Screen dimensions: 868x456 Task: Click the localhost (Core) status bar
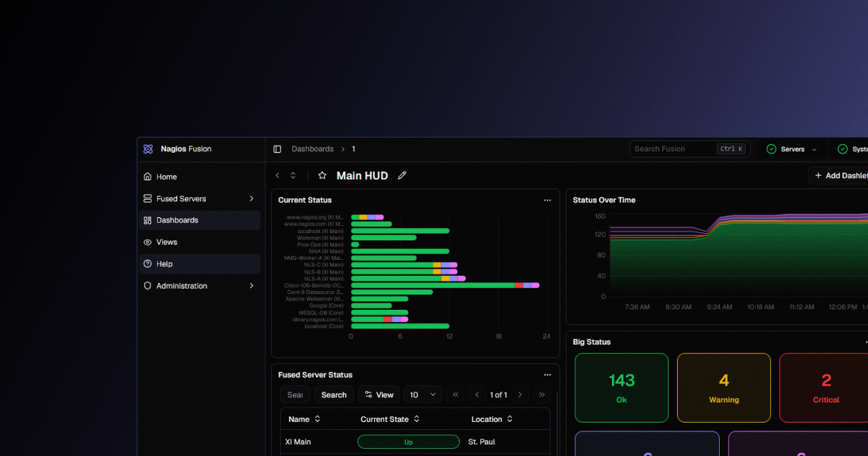pyautogui.click(x=400, y=326)
